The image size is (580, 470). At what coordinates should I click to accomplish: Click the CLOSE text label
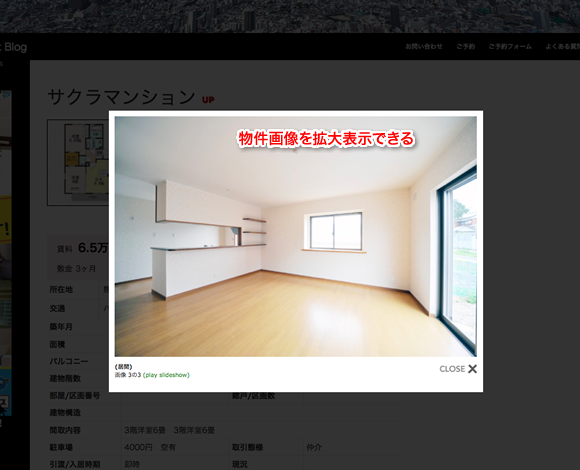452,369
